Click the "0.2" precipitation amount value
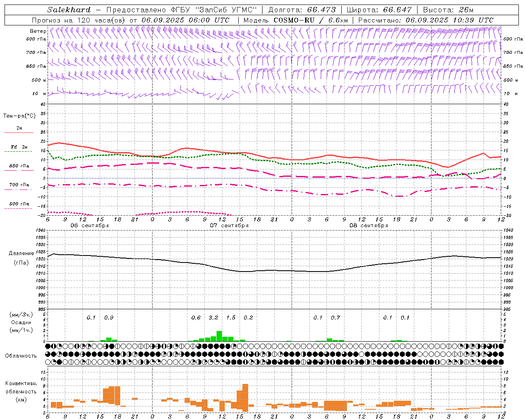The width and height of the screenshot is (525, 420). 248,317
